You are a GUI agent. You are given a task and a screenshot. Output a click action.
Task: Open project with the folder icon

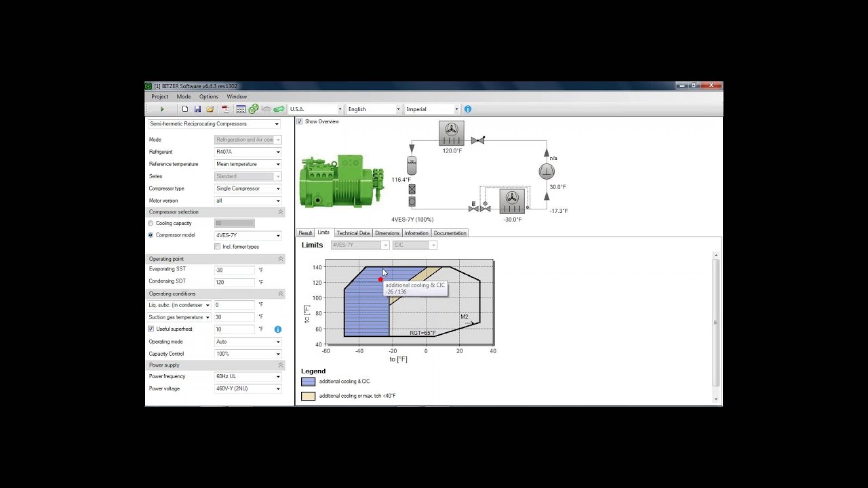click(210, 109)
